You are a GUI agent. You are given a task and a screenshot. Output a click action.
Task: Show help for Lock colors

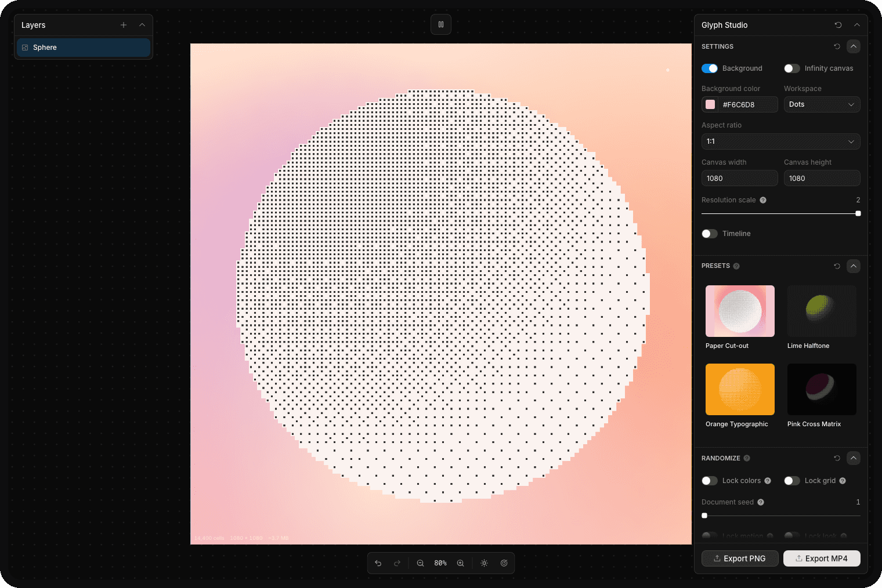click(x=768, y=481)
